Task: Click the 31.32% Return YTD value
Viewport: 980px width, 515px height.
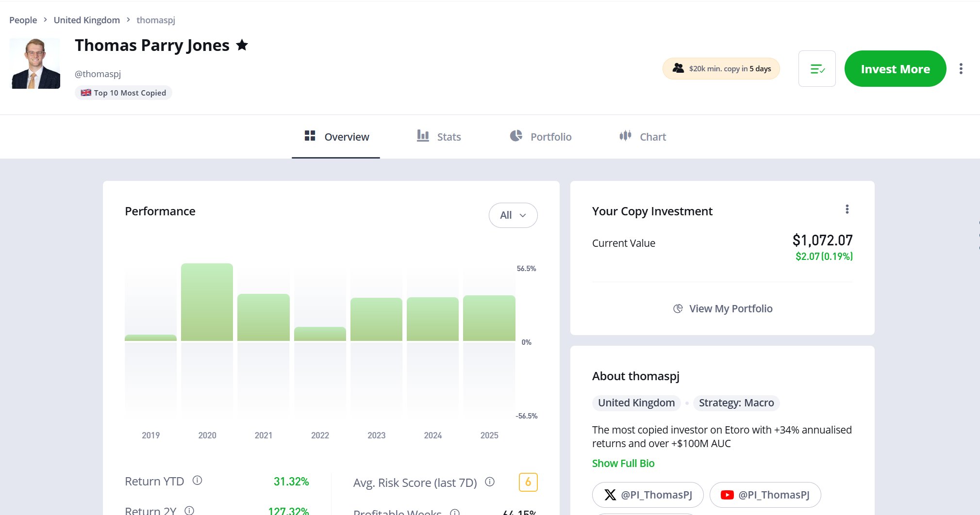Action: pyautogui.click(x=291, y=482)
